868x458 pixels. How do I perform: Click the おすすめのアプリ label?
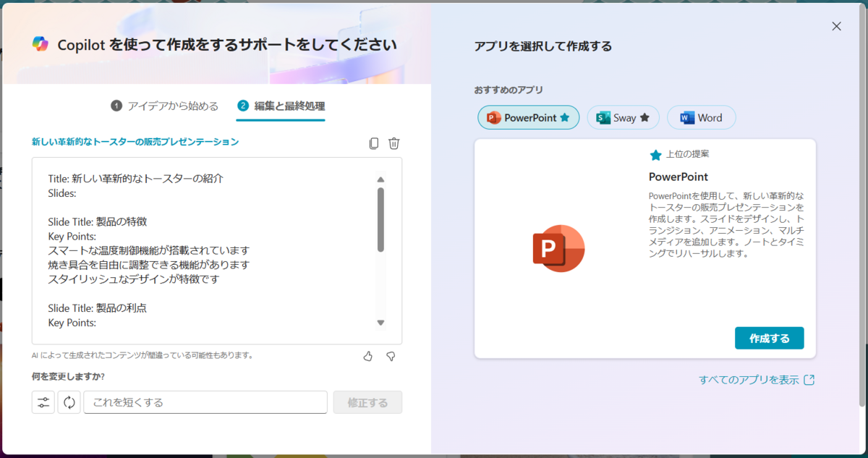click(509, 90)
